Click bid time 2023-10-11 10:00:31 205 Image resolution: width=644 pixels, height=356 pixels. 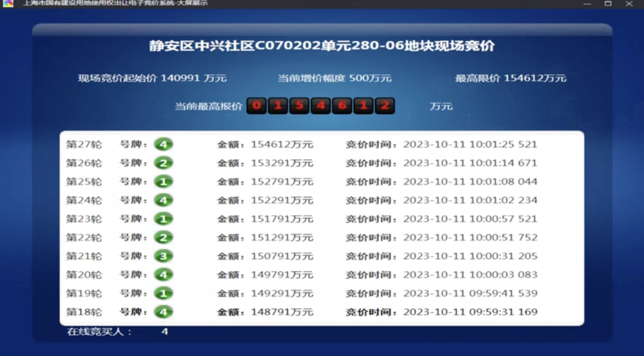470,256
